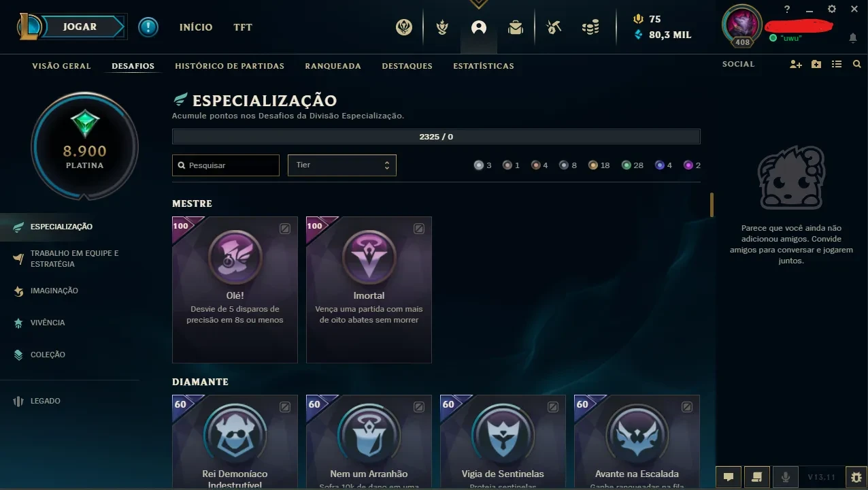Image resolution: width=868 pixels, height=490 pixels.
Task: Toggle pin on Vigia de Sentinelas card
Action: pyautogui.click(x=553, y=407)
